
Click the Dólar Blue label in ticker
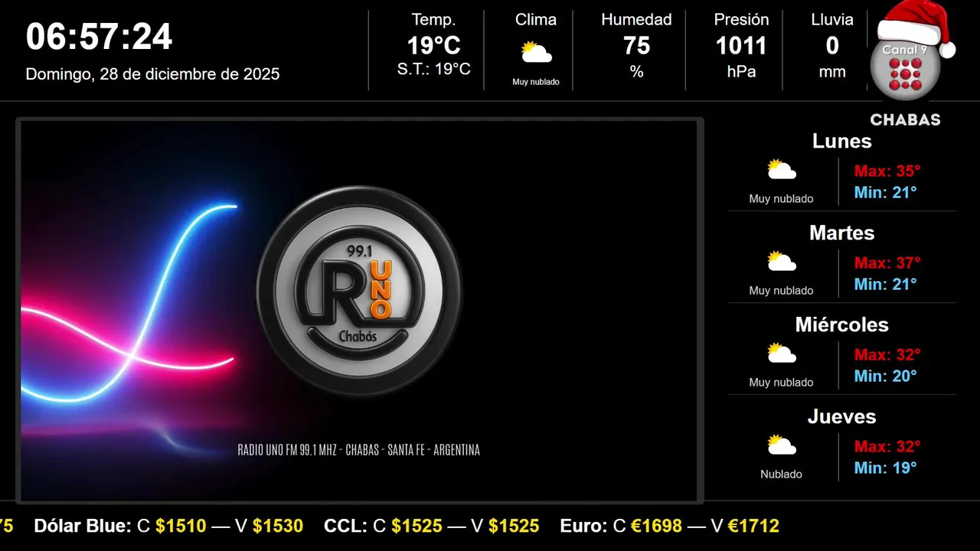[x=83, y=526]
